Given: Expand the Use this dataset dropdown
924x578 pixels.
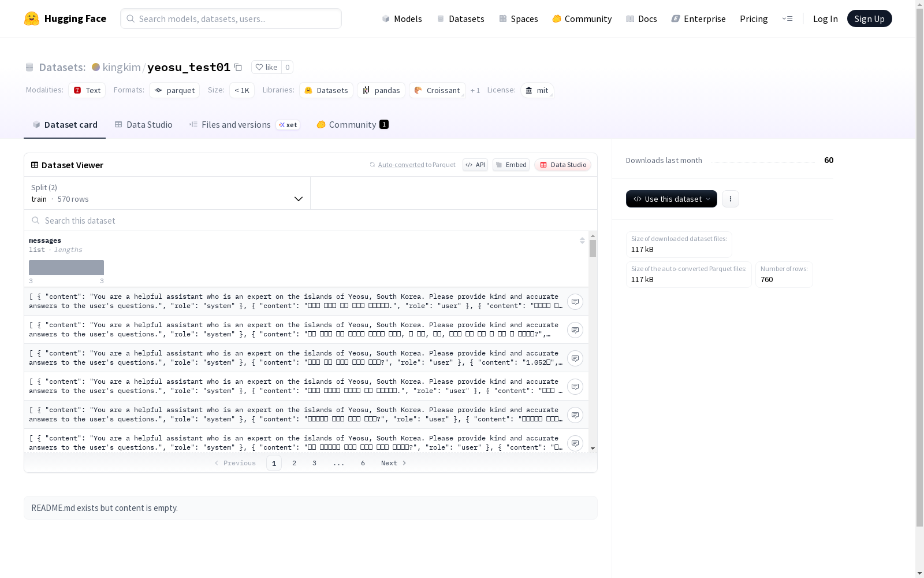Looking at the screenshot, I should click(x=672, y=199).
